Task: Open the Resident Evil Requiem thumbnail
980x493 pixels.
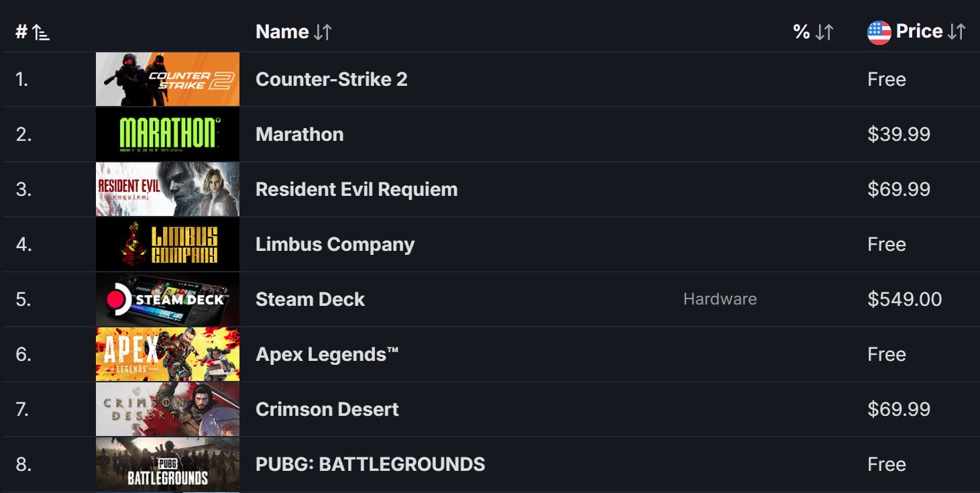Action: point(167,188)
